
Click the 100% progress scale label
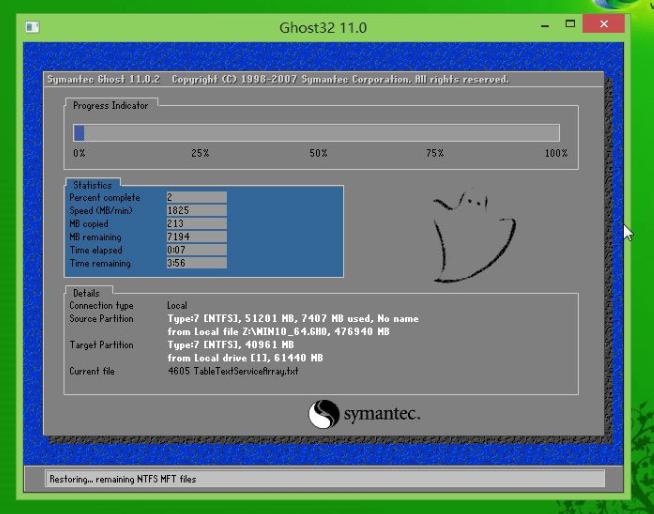tap(556, 153)
